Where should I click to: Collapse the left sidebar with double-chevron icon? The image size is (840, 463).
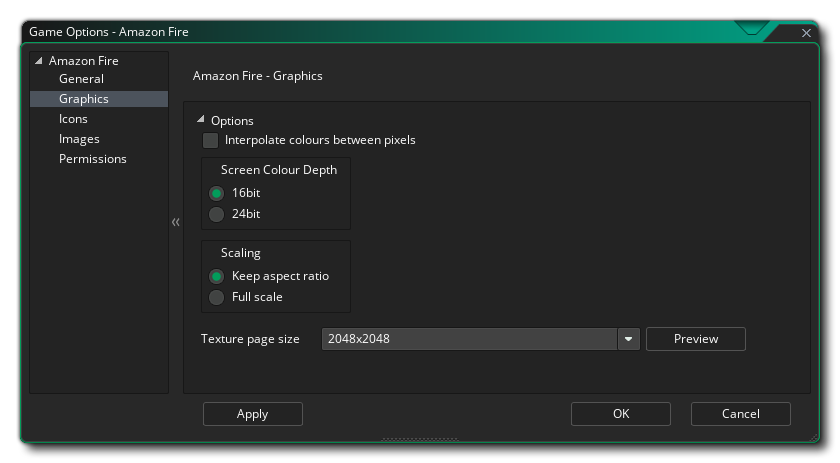pos(176,222)
